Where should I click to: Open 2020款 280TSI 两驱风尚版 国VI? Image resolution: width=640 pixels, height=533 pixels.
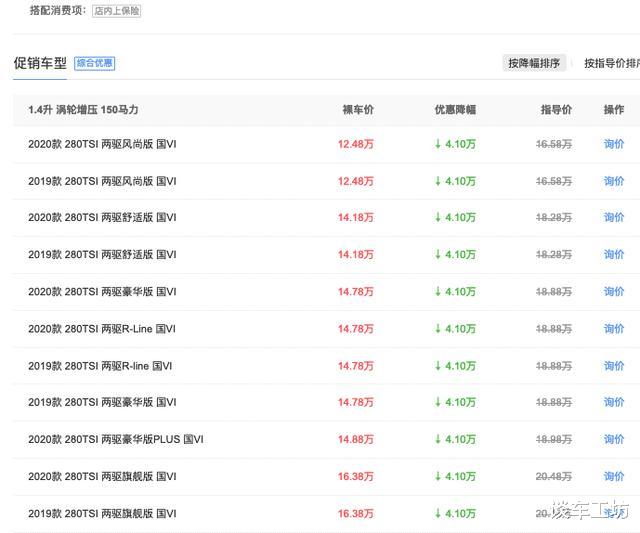tap(102, 144)
